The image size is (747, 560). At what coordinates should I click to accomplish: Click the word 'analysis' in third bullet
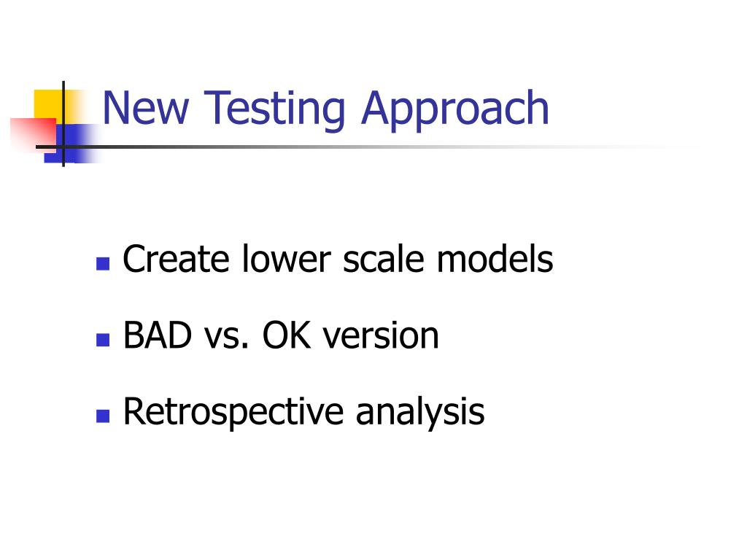420,413
